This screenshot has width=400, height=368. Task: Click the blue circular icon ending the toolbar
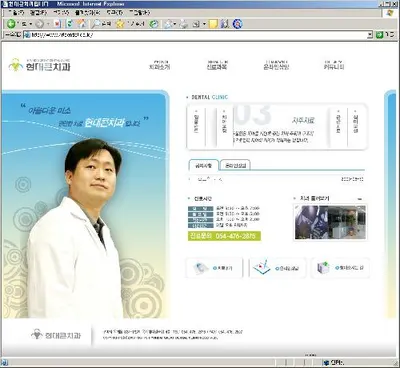tap(237, 24)
